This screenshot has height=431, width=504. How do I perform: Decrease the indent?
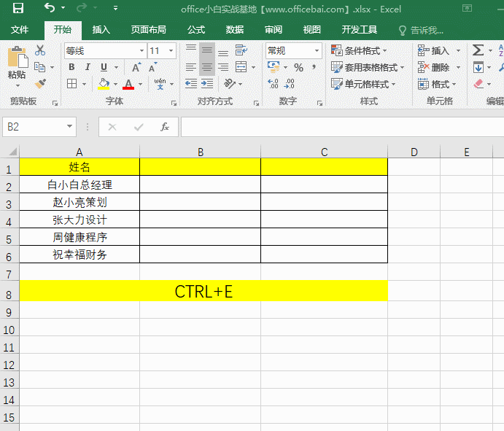coord(191,84)
